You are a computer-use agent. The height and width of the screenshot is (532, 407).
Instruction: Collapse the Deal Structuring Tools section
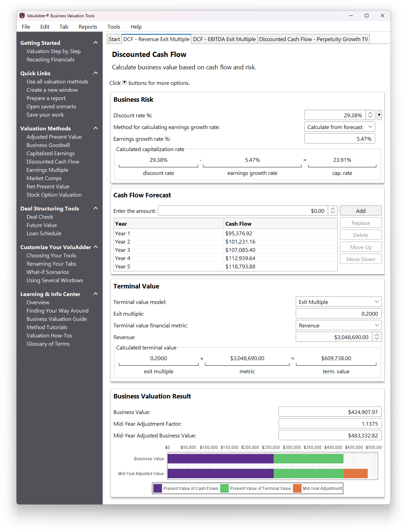point(96,208)
